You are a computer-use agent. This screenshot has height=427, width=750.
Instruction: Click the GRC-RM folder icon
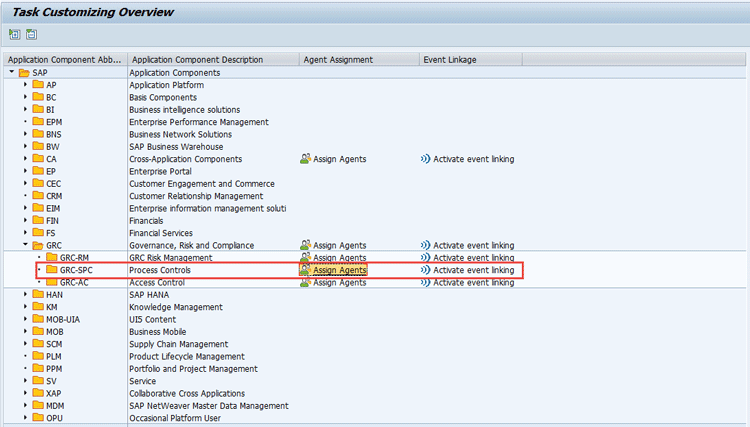point(51,258)
